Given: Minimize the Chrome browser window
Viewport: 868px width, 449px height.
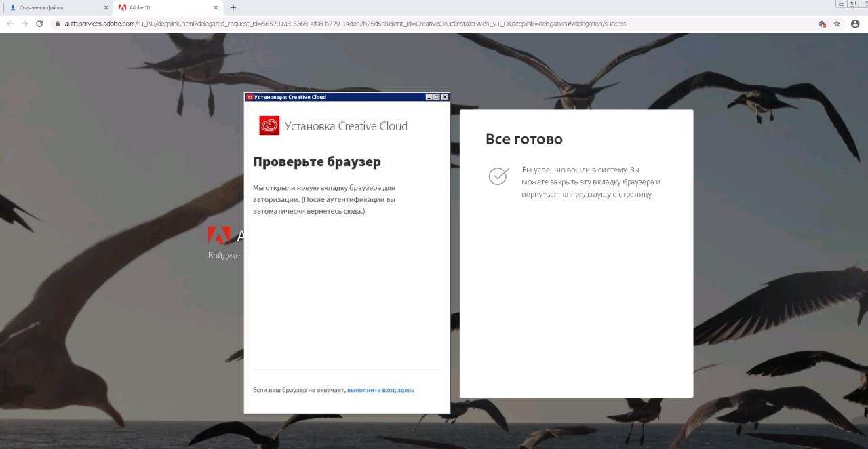Looking at the screenshot, I should point(842,3).
